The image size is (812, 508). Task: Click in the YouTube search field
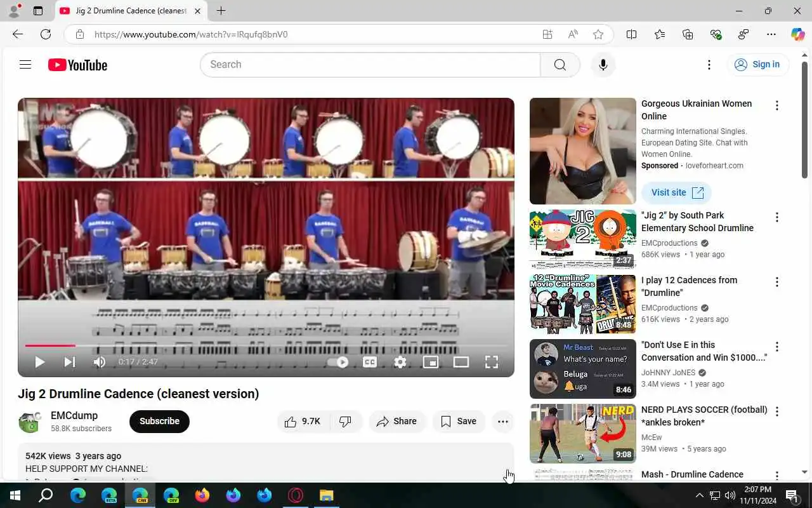[x=370, y=65]
